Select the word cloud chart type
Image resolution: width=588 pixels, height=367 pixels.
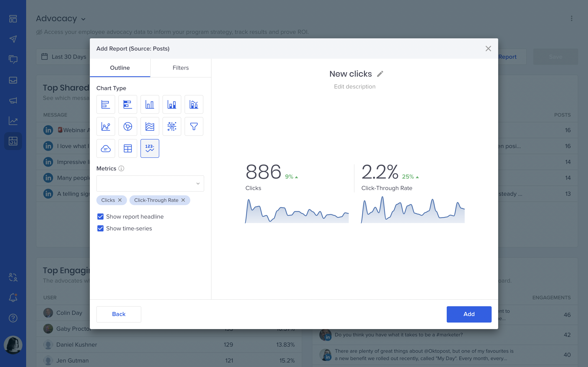click(105, 148)
